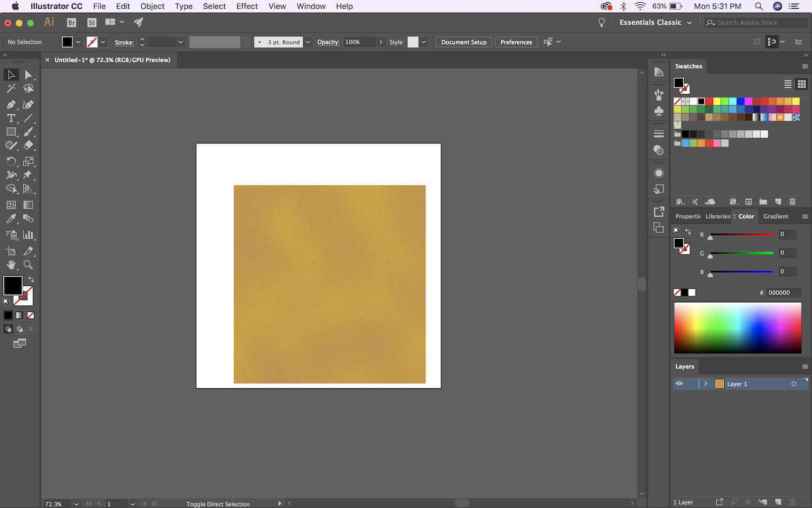
Task: Open the Window menu
Action: tap(311, 6)
